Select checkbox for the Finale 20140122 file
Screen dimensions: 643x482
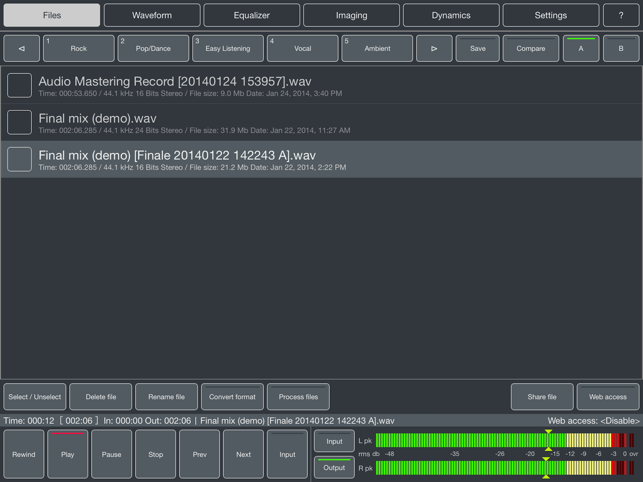[20, 159]
